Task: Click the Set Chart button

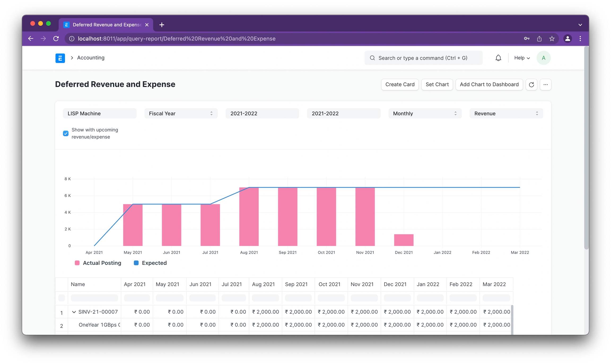Action: (437, 85)
